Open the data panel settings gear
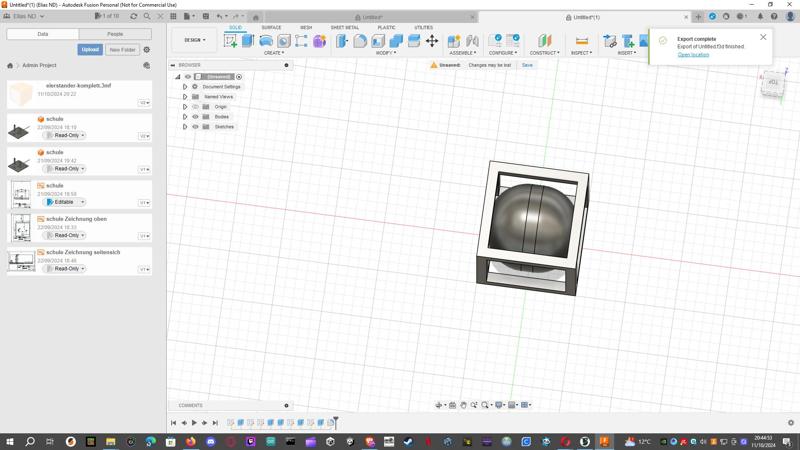The image size is (800, 450). [x=147, y=49]
